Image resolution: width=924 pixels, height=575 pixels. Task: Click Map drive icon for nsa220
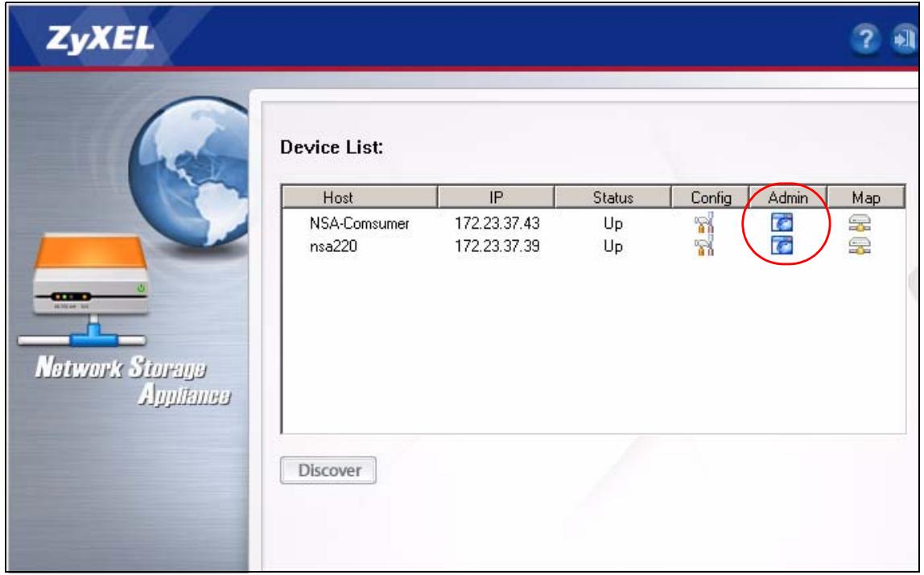click(860, 246)
